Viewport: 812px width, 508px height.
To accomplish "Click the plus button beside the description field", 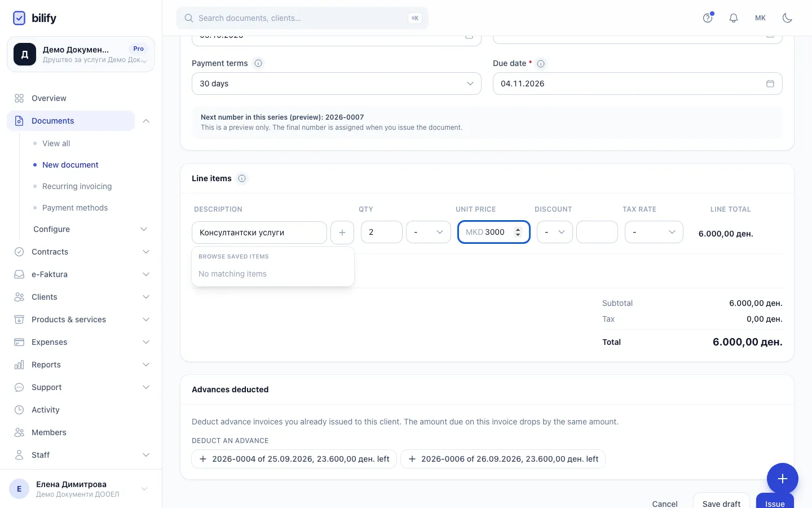I will [x=342, y=233].
